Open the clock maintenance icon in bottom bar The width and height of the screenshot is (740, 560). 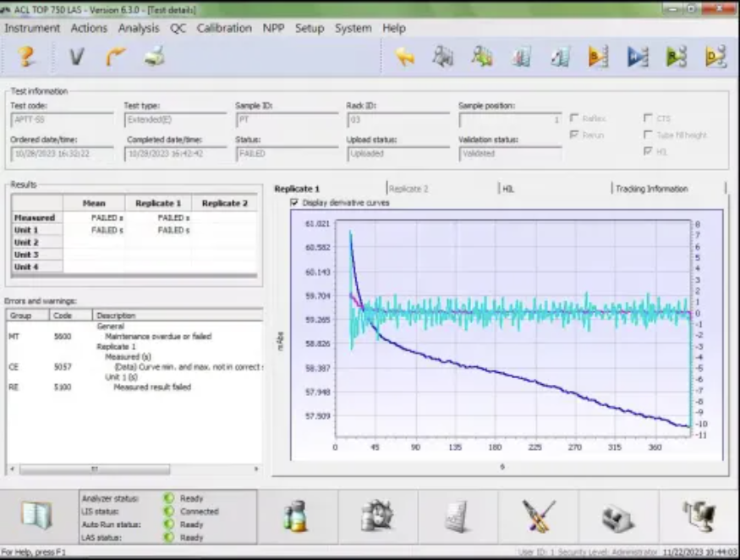click(x=377, y=515)
